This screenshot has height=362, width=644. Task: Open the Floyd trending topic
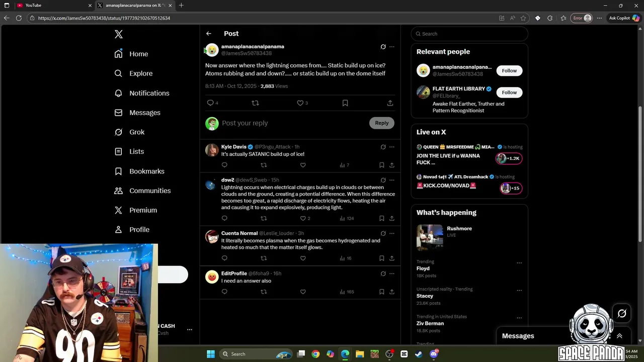[423, 268]
